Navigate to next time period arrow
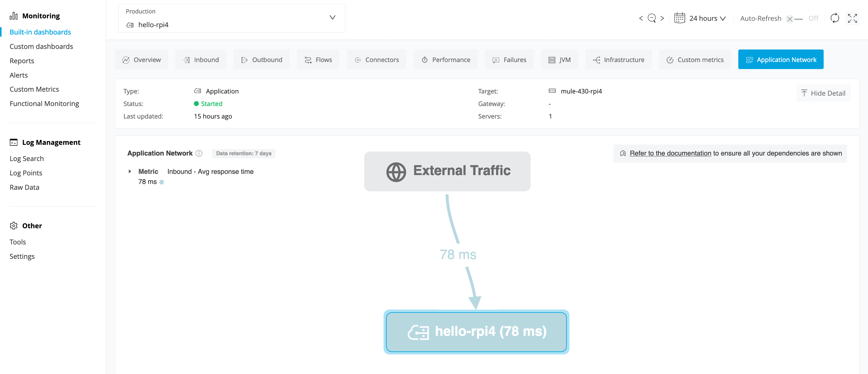 click(x=662, y=18)
